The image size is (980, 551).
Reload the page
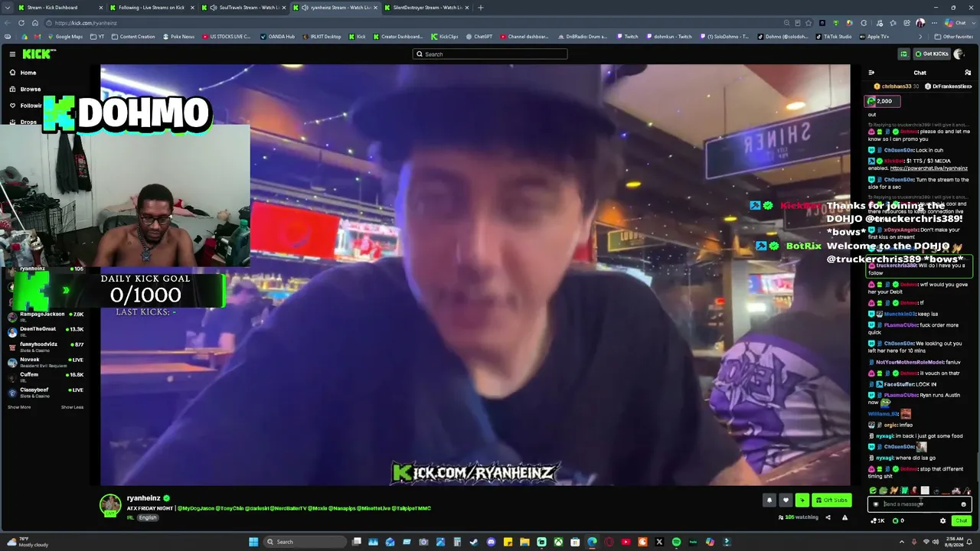pyautogui.click(x=21, y=23)
